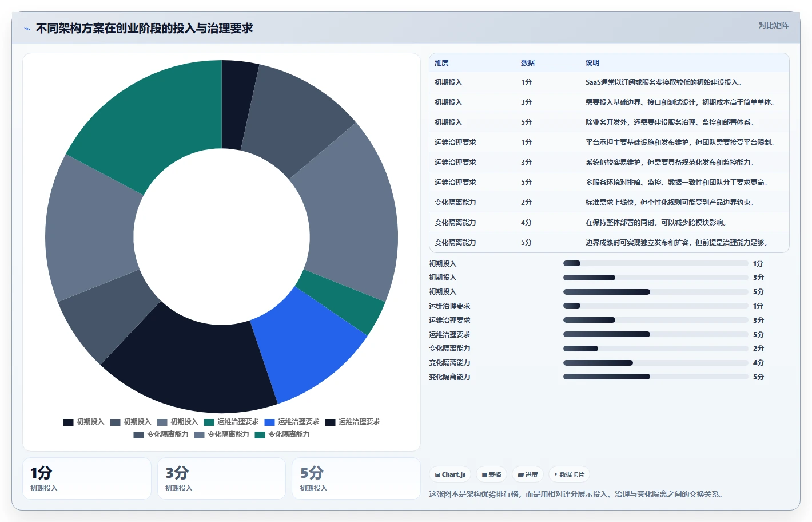Screen dimensions: 812x522
Task: Click the 变化隔离能力 5分 progress bar
Action: click(655, 377)
